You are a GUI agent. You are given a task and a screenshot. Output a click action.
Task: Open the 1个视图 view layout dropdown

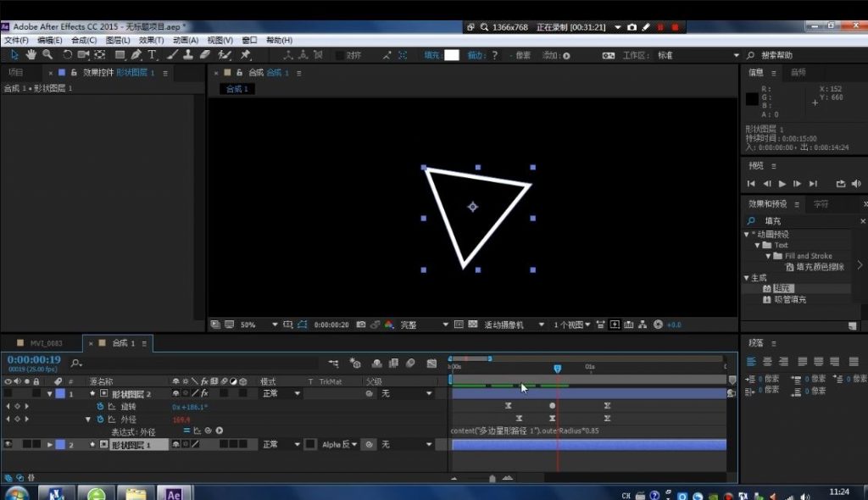click(571, 325)
